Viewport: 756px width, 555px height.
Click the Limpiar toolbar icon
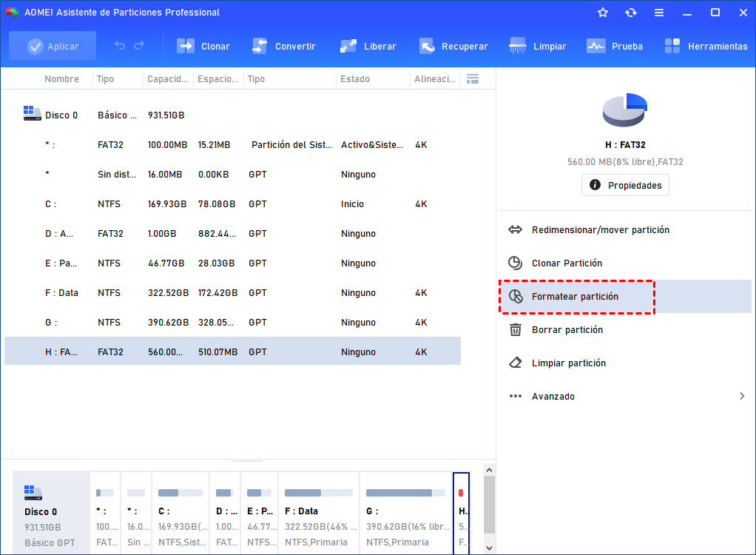pyautogui.click(x=518, y=46)
